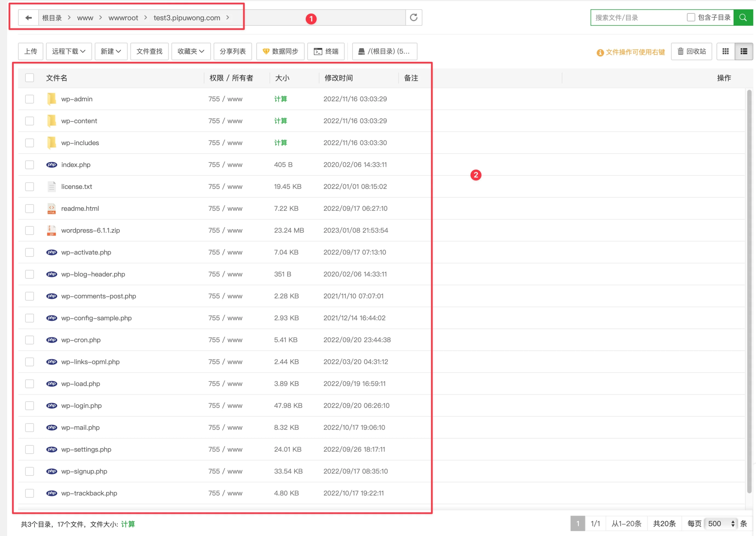This screenshot has width=756, height=536.
Task: Check the wordpress-6.1.1.zip row checkbox
Action: pos(30,231)
